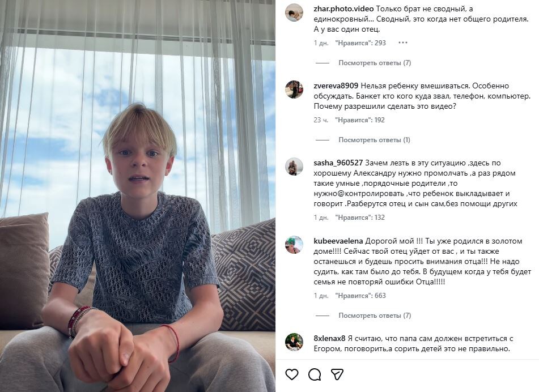Open 8xlenax8 profile avatar
Screen dimensions: 539x392
point(294,342)
